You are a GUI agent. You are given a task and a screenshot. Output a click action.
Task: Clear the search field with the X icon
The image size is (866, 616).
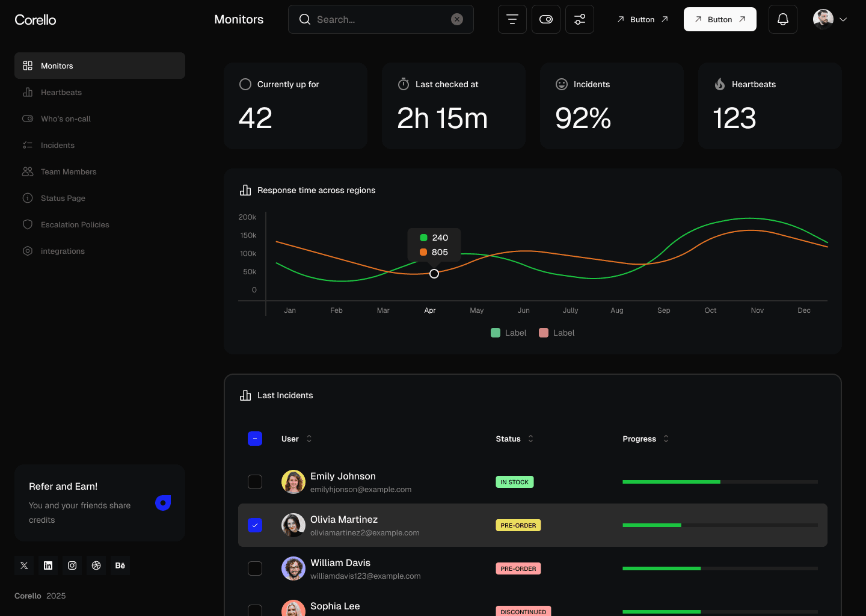click(x=457, y=19)
